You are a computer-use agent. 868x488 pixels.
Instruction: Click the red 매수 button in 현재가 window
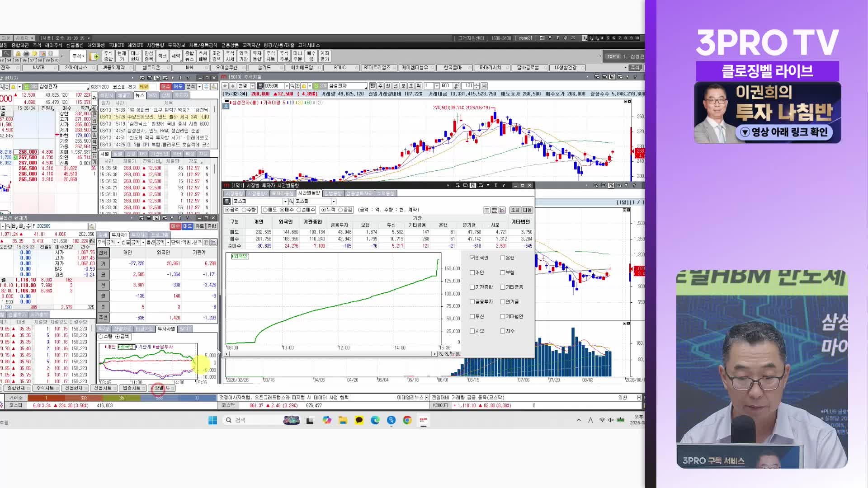[x=165, y=86]
